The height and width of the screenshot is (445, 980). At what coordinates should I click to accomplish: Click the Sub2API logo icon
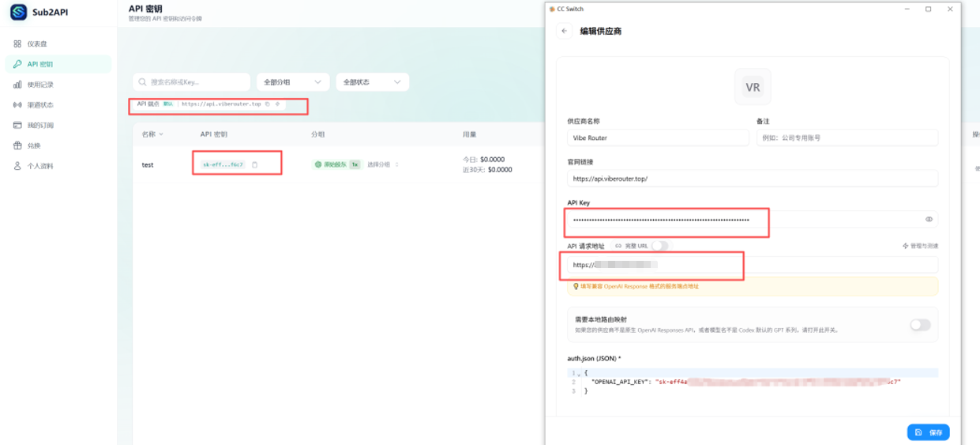tap(17, 12)
